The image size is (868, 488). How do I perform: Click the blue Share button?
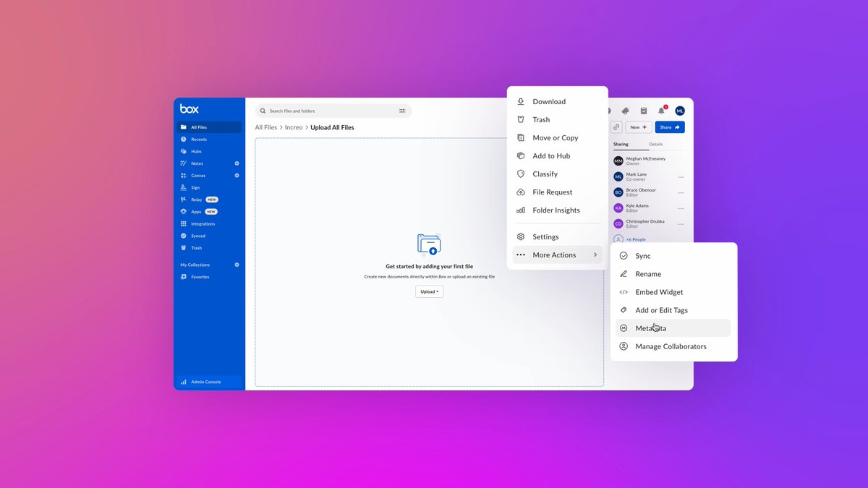670,127
